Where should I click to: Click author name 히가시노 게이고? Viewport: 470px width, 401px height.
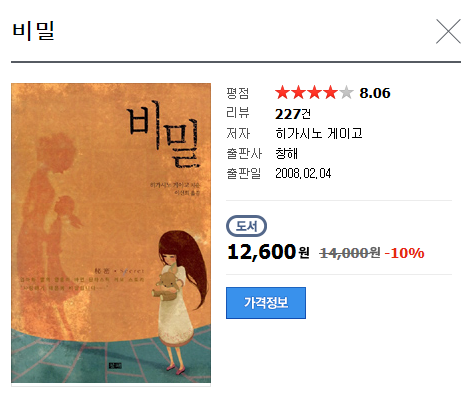click(x=319, y=133)
